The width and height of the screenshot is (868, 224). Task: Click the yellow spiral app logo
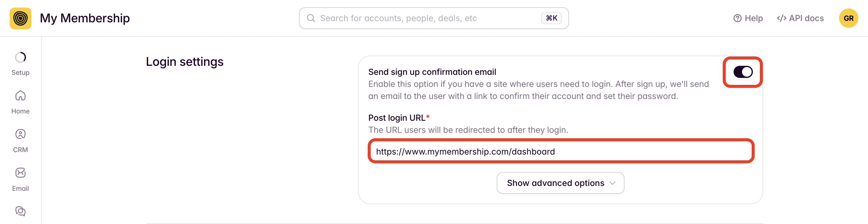(20, 18)
